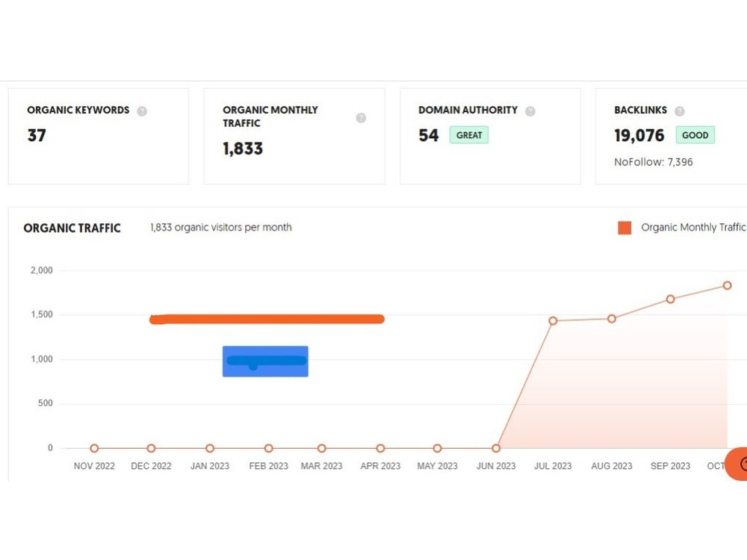
Task: Click the GOOD backlinks badge
Action: 695,135
